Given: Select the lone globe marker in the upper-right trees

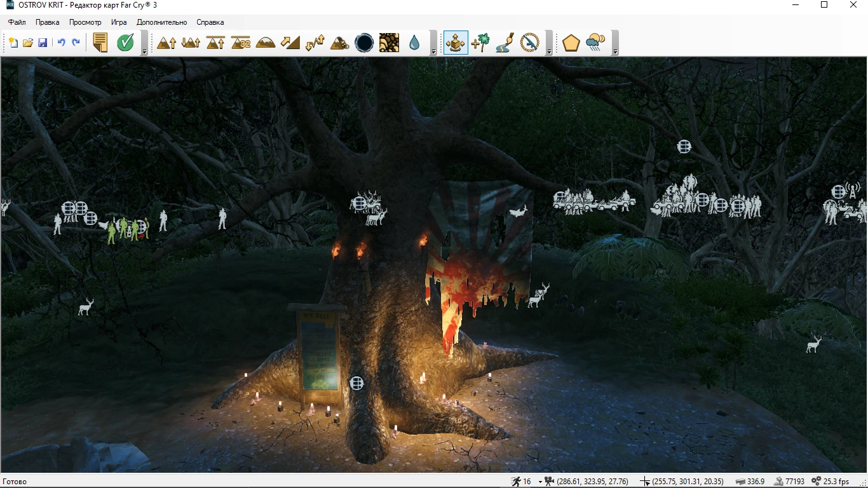Looking at the screenshot, I should click(684, 147).
